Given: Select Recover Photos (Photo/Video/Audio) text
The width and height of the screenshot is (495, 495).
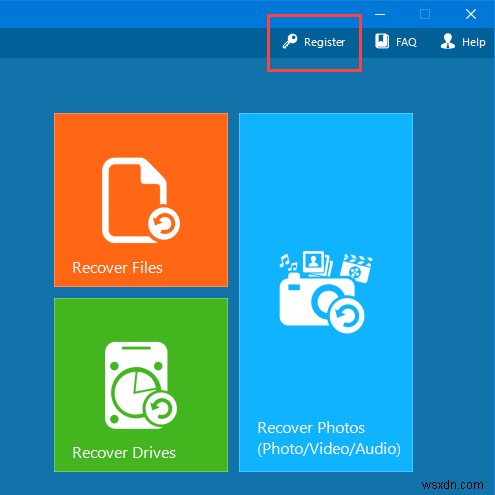Looking at the screenshot, I should tap(329, 438).
